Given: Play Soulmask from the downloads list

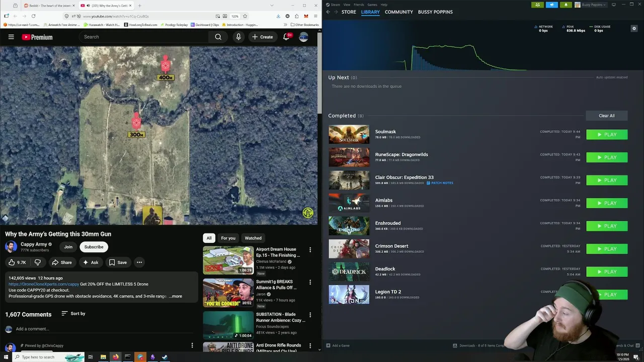Looking at the screenshot, I should (607, 135).
